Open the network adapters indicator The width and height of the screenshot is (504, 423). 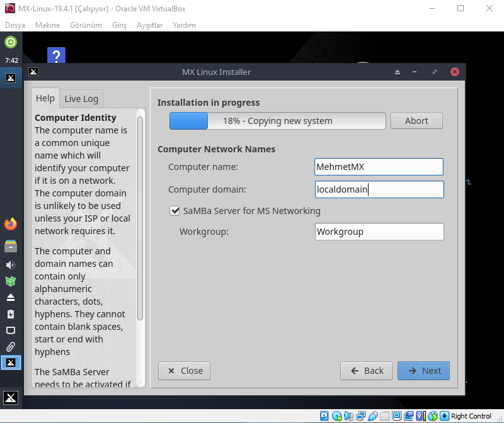coord(360,416)
